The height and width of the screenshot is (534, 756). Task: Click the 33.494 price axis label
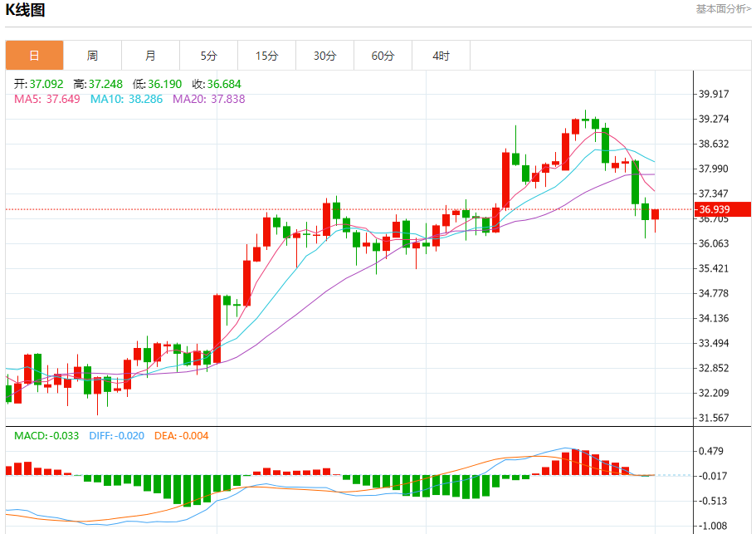[714, 343]
